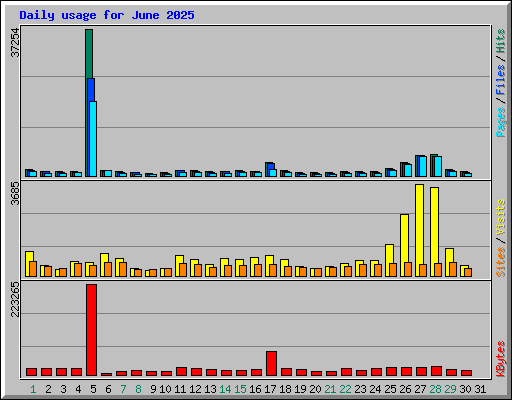Click the yellow visits bar for day 1
This screenshot has height=400, width=512.
click(29, 256)
